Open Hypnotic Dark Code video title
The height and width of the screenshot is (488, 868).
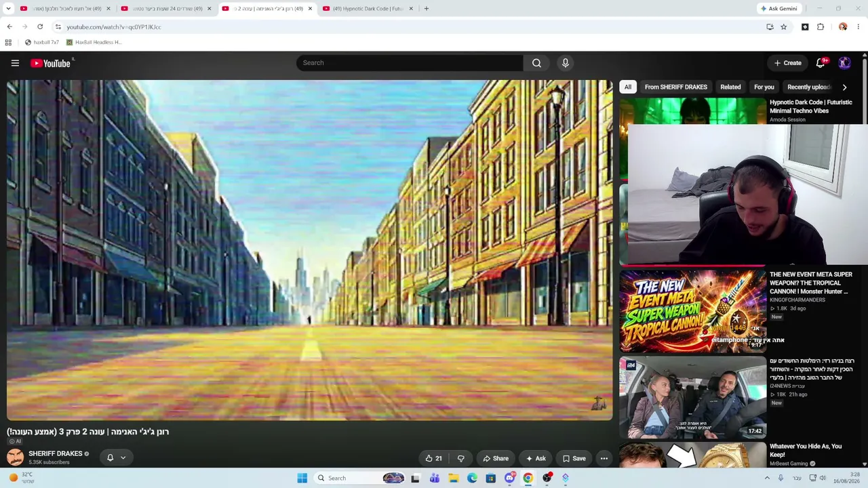(811, 106)
